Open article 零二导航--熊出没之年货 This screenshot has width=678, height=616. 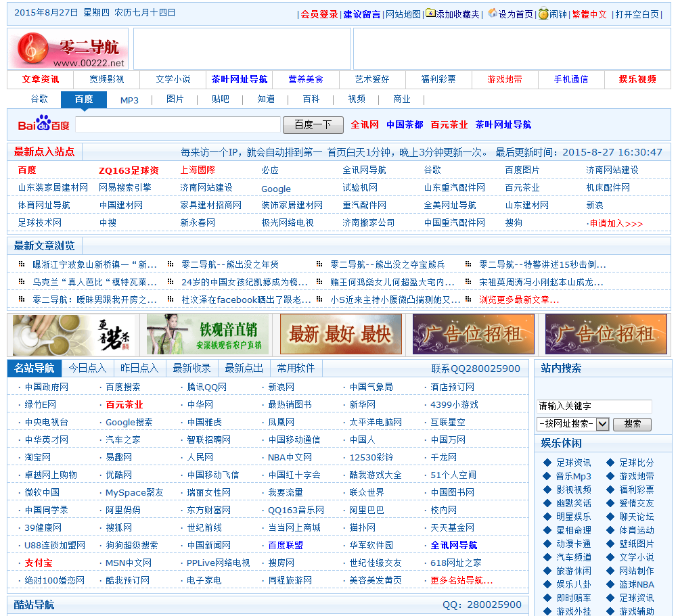[230, 265]
